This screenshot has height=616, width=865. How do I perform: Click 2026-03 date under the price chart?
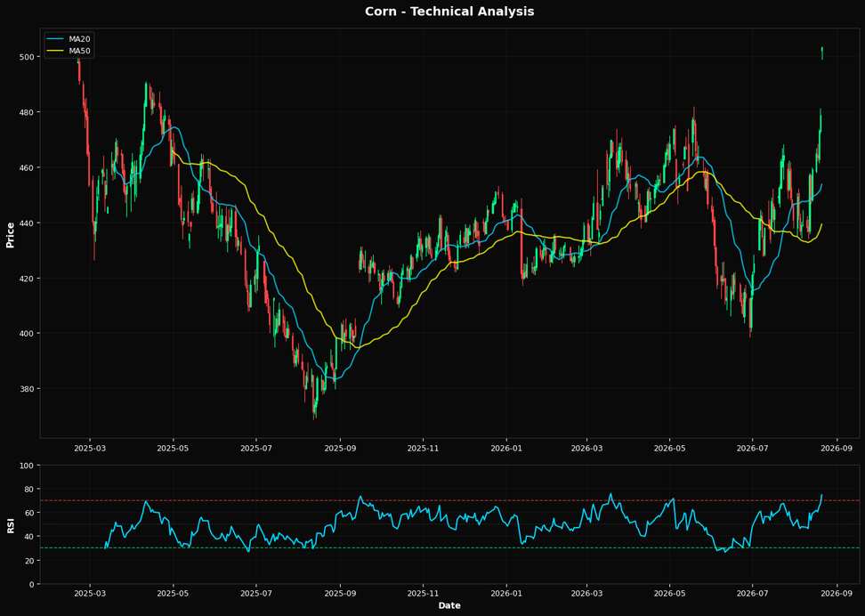587,449
